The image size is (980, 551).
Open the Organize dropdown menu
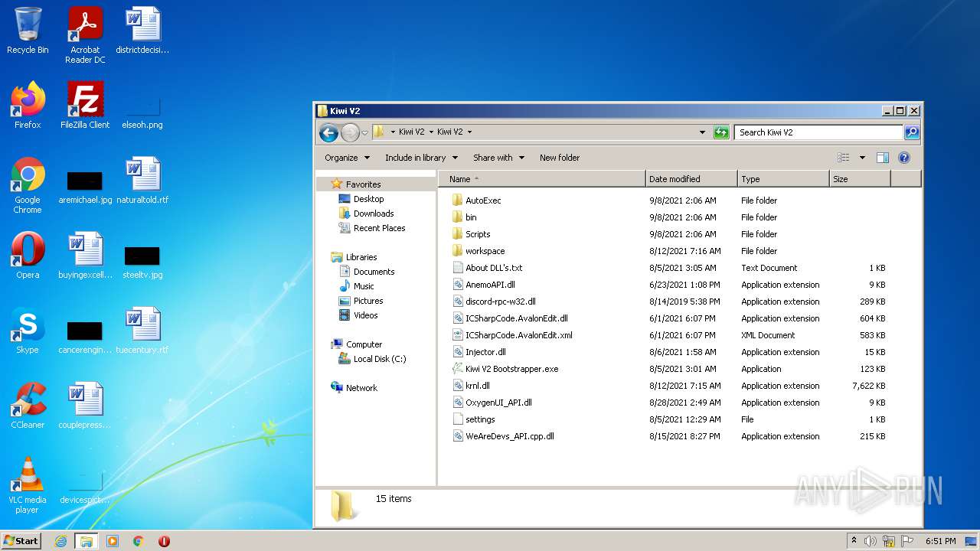click(x=347, y=158)
